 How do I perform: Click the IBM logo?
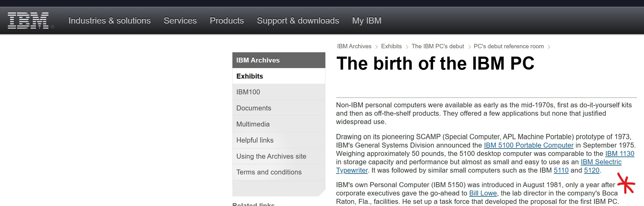[28, 21]
